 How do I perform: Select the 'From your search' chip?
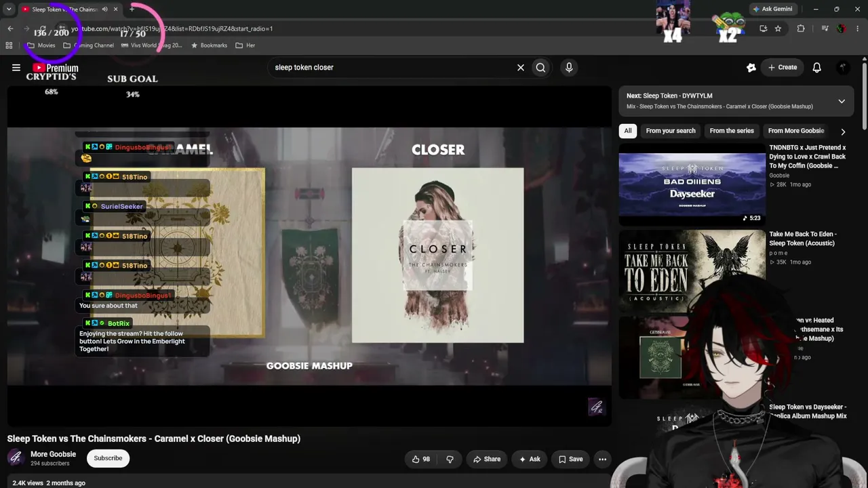pyautogui.click(x=671, y=131)
